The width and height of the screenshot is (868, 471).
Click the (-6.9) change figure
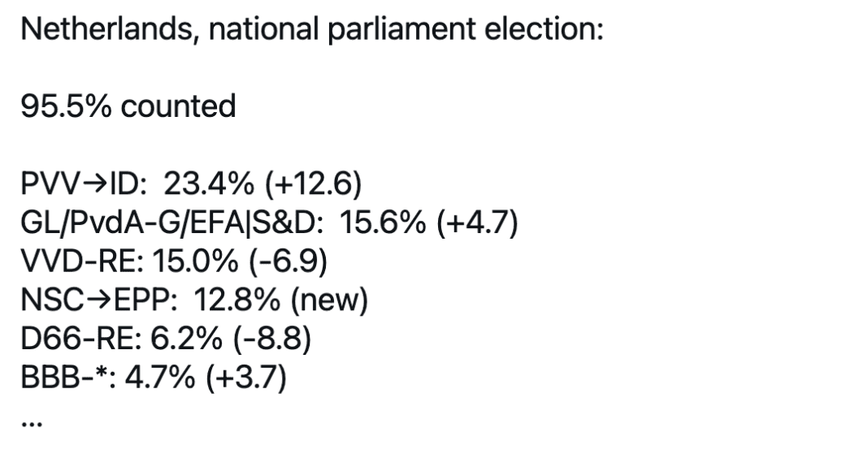[288, 261]
